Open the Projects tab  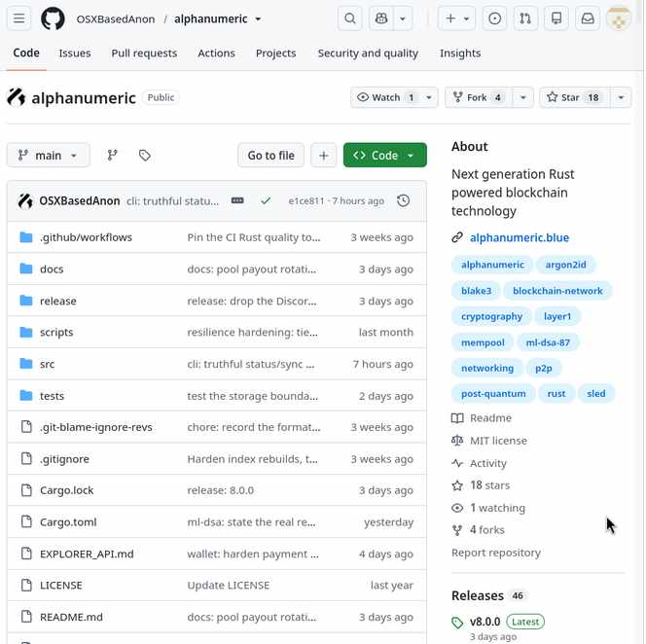click(275, 54)
